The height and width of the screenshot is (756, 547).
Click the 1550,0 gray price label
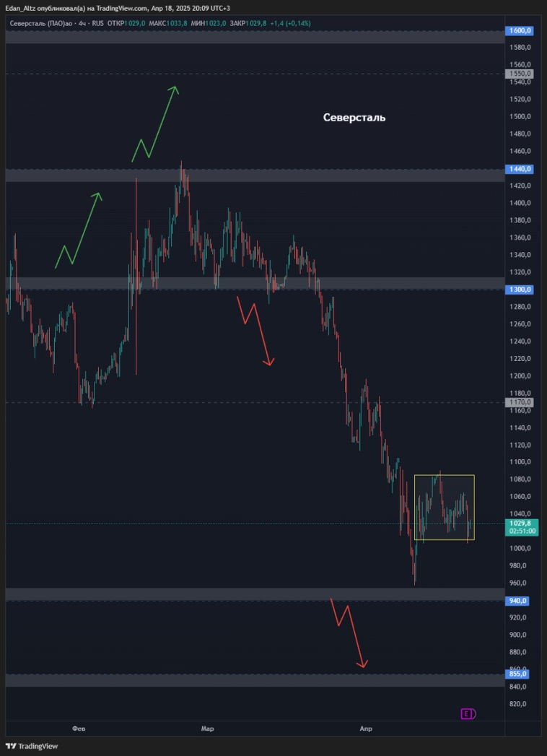click(x=519, y=74)
